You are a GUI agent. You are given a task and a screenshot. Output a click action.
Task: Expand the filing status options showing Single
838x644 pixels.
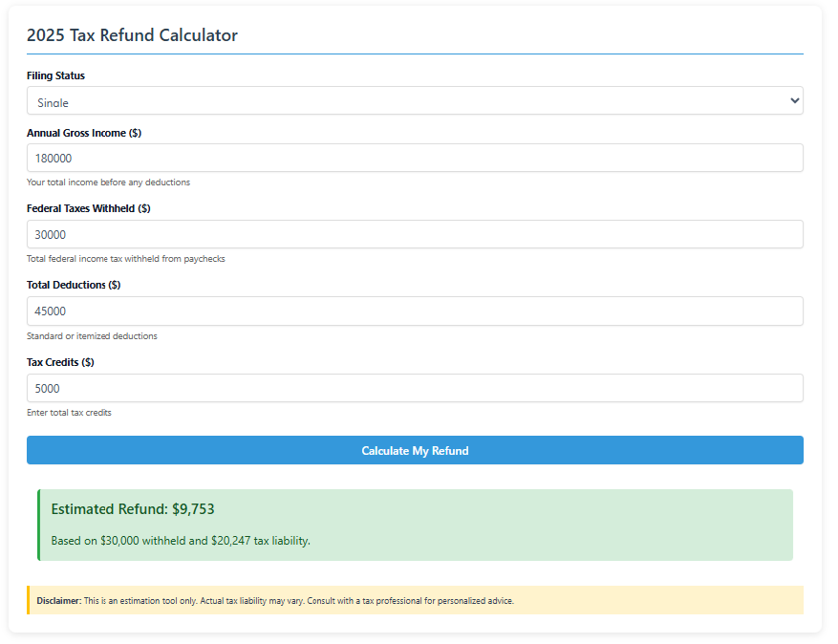(415, 100)
